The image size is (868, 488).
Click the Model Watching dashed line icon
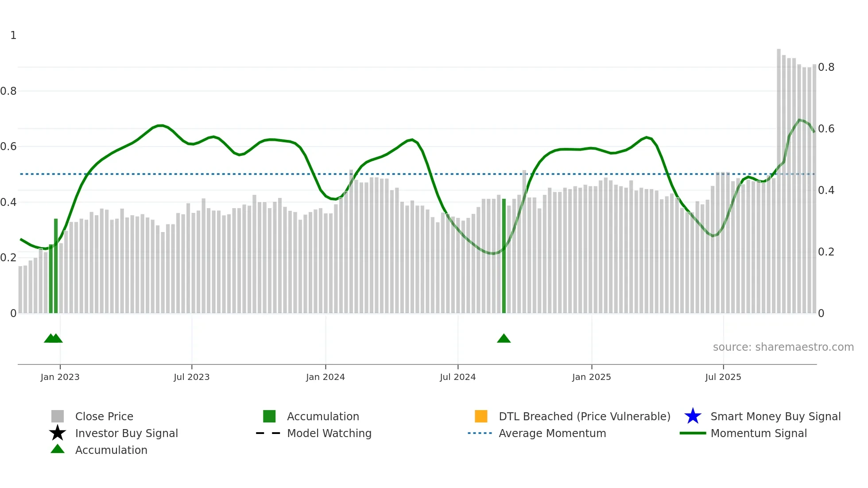(268, 433)
